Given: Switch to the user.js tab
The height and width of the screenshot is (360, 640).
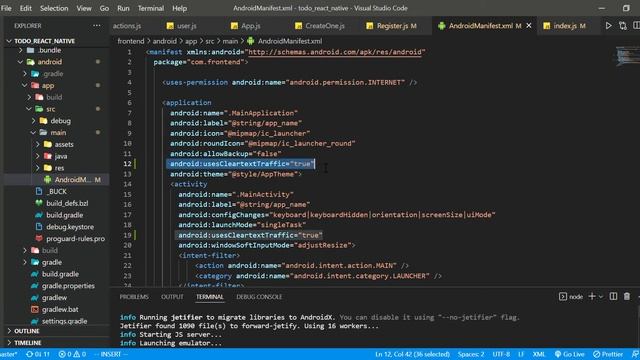Looking at the screenshot, I should (x=182, y=26).
